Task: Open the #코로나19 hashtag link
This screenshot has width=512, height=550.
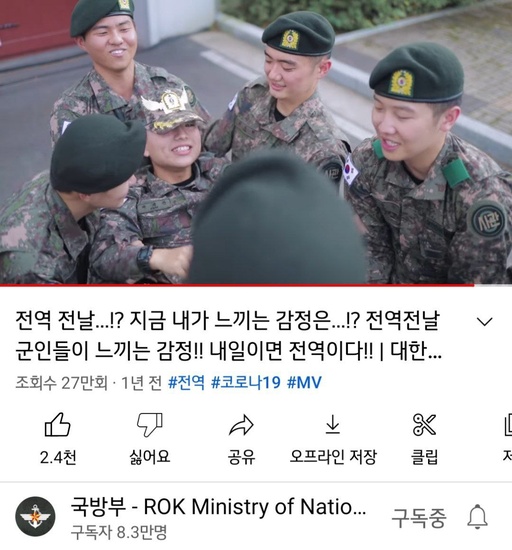Action: pyautogui.click(x=245, y=382)
